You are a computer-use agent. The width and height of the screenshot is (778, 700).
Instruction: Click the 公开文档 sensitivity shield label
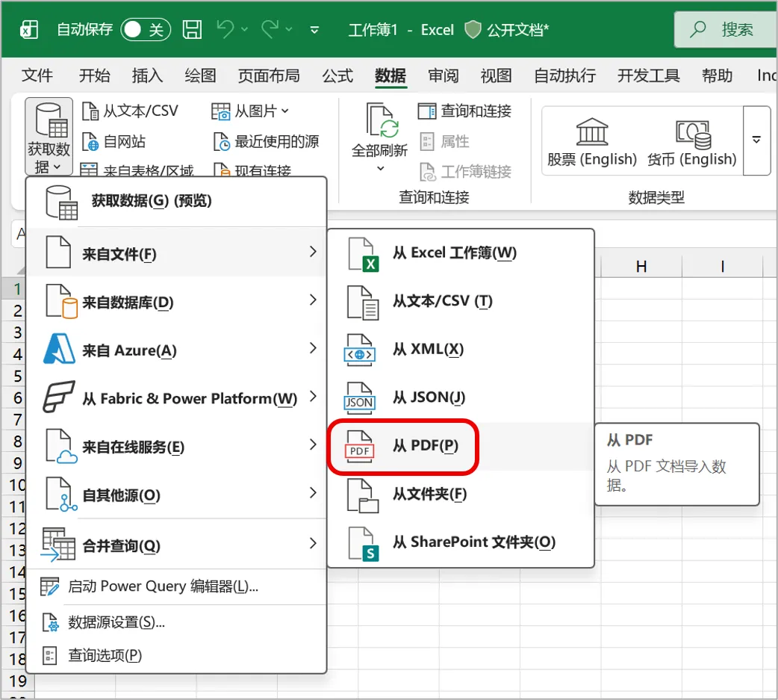507,30
